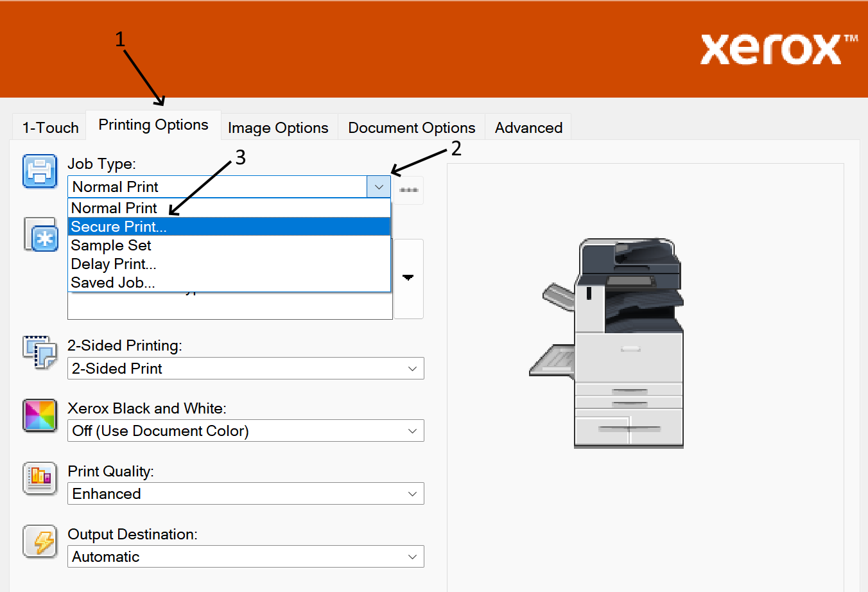The image size is (868, 592).
Task: Open the Output Destination dropdown
Action: [x=245, y=557]
